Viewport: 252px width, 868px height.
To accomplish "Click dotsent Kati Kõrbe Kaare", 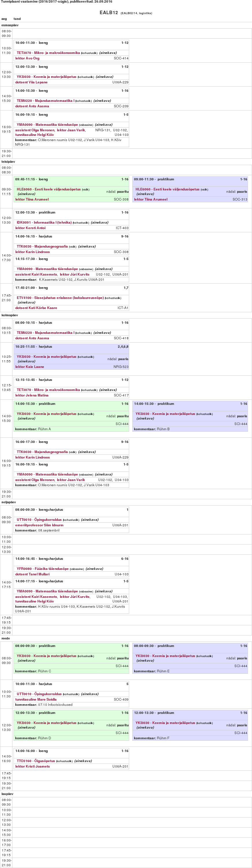I will point(36,308).
